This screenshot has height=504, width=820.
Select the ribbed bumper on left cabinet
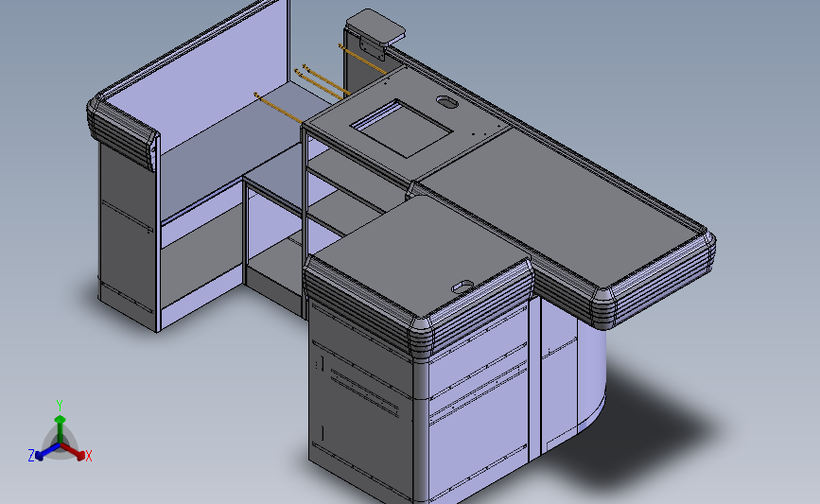tap(123, 133)
